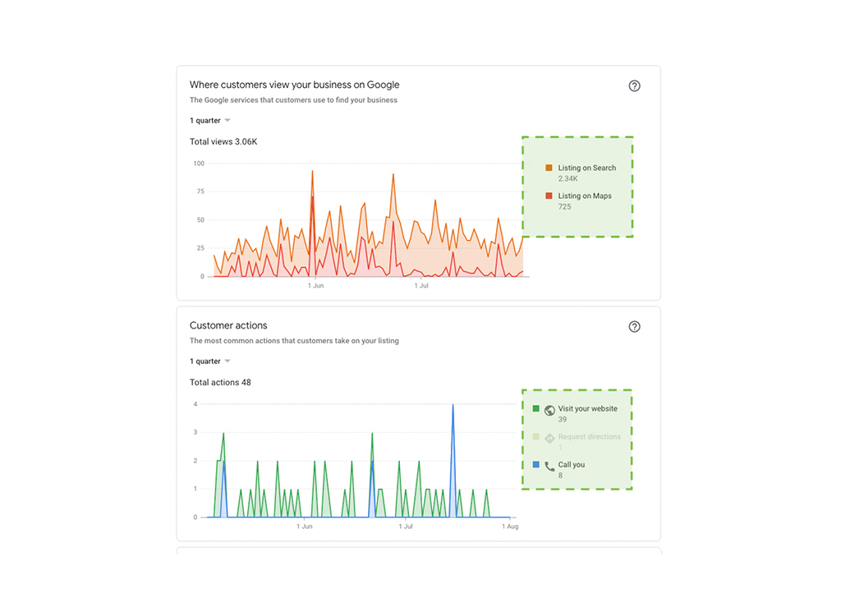
Task: Select the views chart legend panel
Action: (577, 186)
